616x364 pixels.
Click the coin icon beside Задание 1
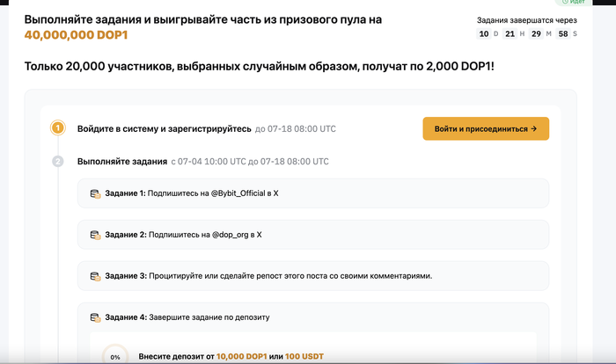click(95, 193)
